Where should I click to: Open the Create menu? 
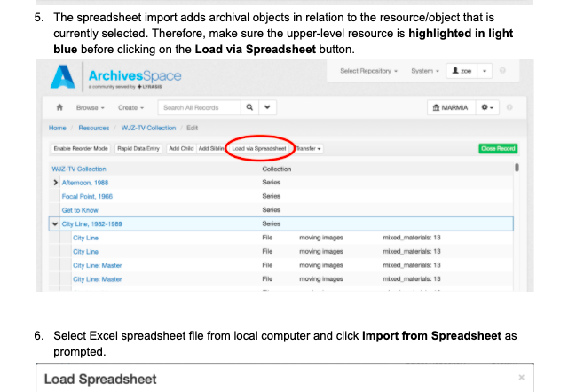tap(131, 108)
